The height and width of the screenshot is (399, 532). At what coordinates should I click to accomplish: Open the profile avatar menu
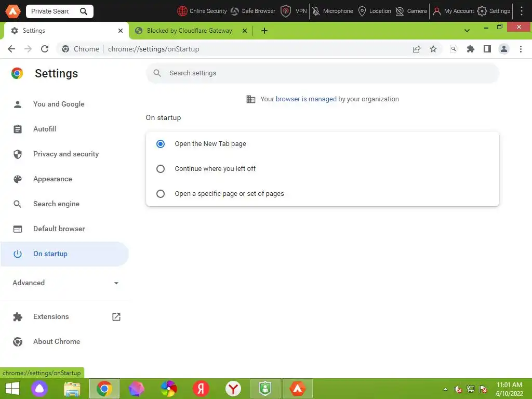coord(504,49)
